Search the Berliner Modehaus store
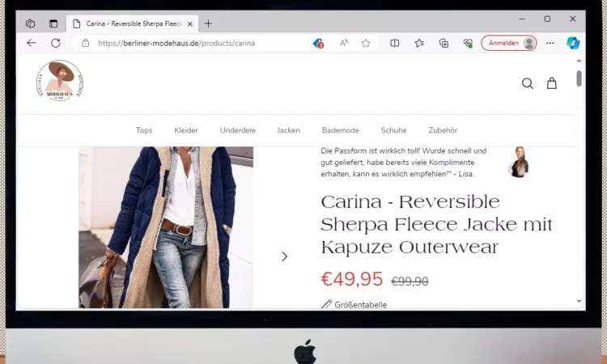Screen dimensions: 607x364 (x=527, y=83)
